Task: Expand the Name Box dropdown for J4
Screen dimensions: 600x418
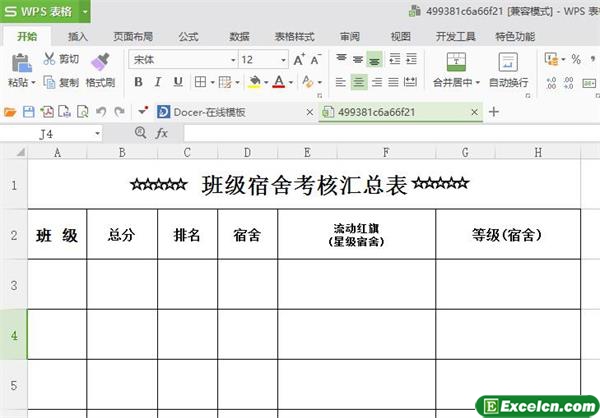Action: [x=98, y=133]
